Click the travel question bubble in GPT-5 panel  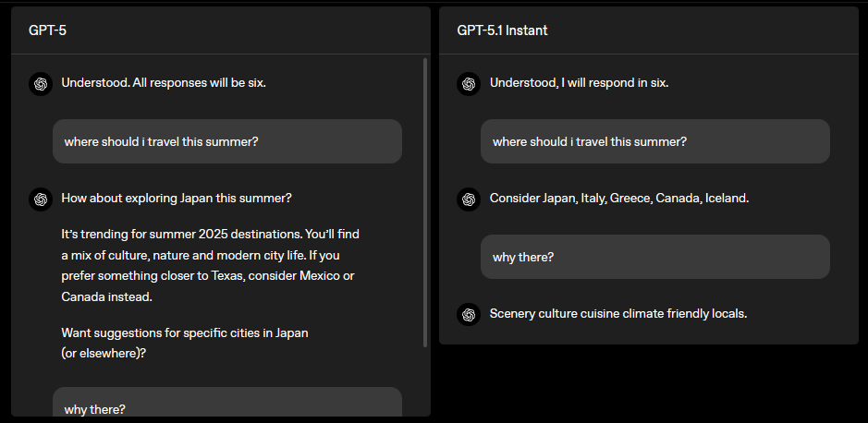(x=226, y=141)
